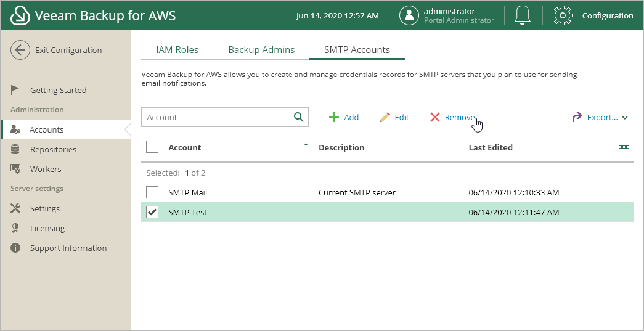Toggle the select-all checkbox in header

pyautogui.click(x=152, y=147)
